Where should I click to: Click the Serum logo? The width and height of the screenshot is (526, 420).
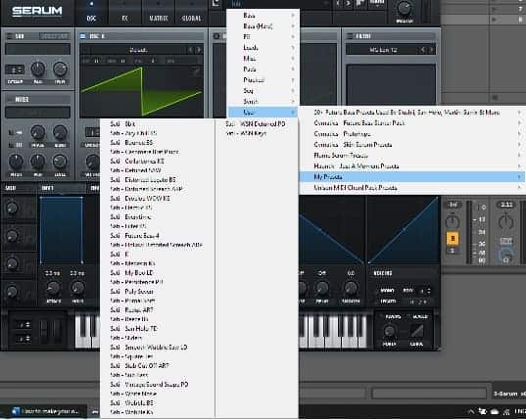point(37,11)
